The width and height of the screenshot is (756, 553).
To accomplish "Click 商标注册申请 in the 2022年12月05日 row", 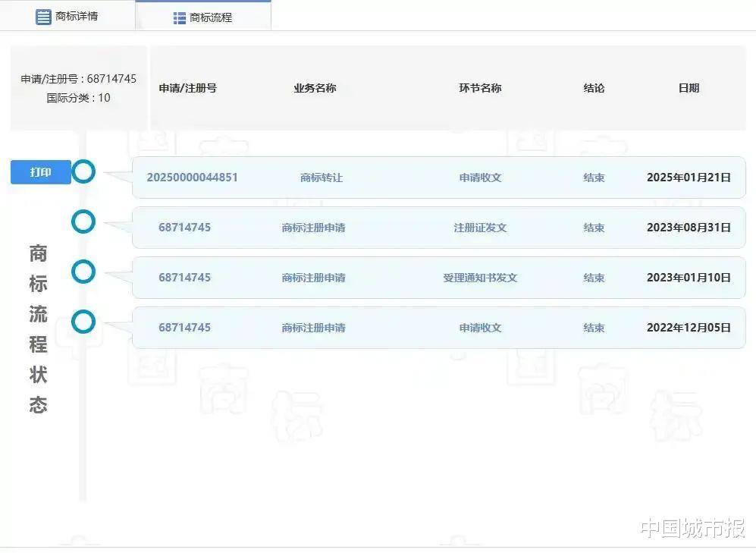I will [313, 328].
